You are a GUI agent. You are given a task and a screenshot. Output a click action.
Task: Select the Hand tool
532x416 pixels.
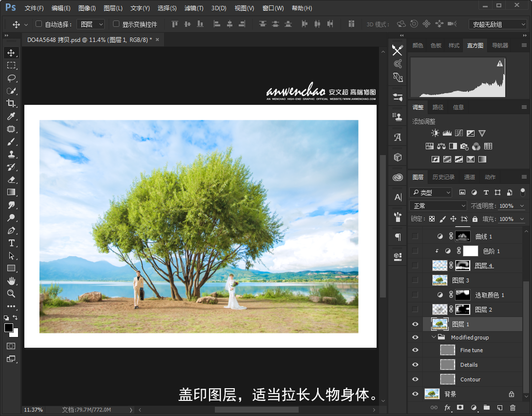pyautogui.click(x=11, y=281)
